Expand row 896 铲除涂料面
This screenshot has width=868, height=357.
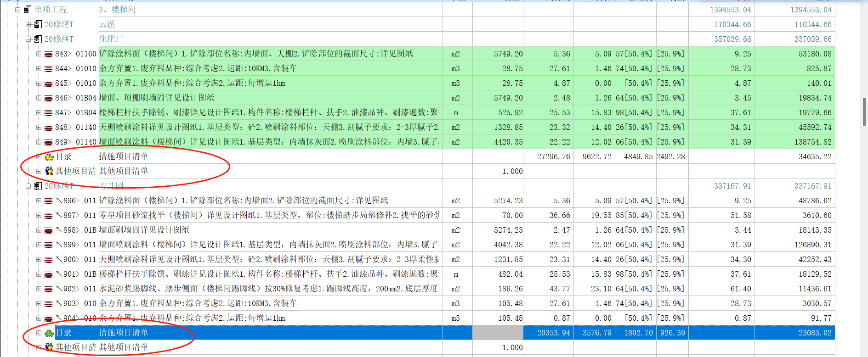39,201
